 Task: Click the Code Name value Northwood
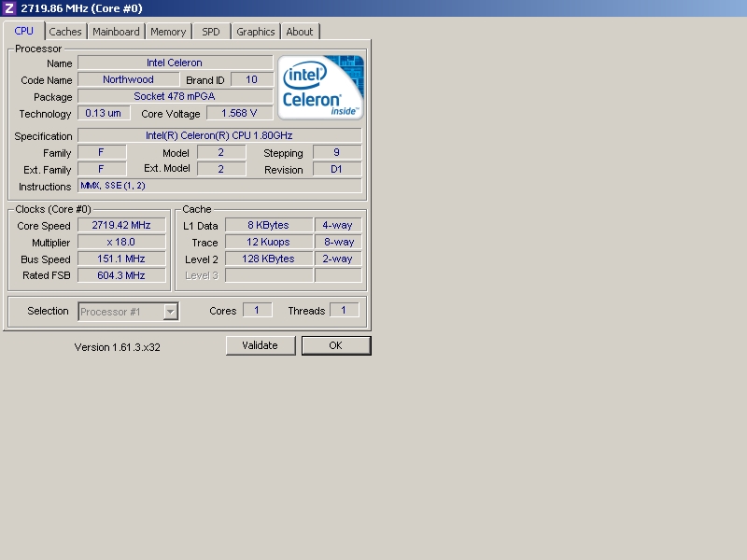click(128, 79)
